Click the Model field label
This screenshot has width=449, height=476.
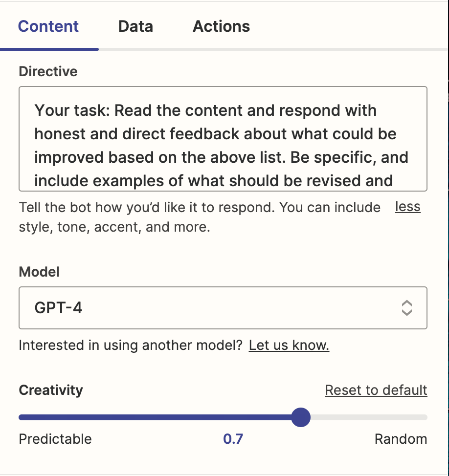pos(39,272)
